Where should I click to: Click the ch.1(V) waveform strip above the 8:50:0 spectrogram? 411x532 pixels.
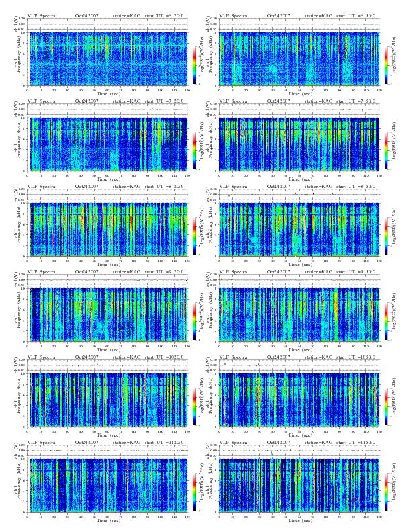(x=299, y=195)
